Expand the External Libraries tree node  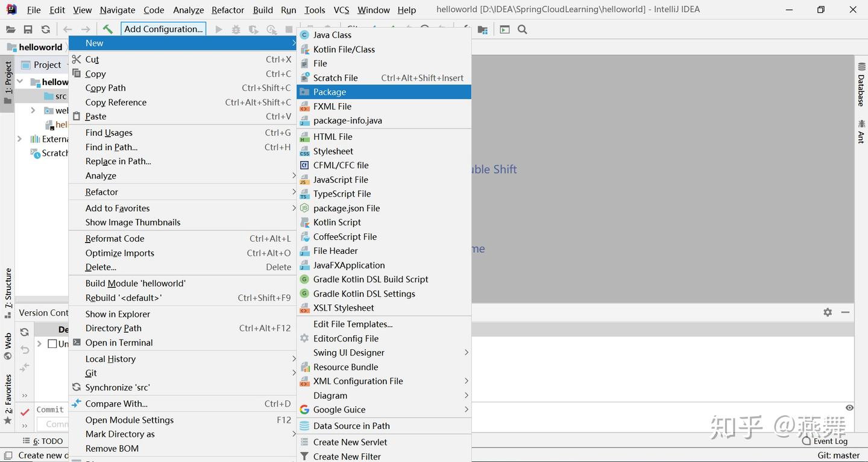[19, 139]
